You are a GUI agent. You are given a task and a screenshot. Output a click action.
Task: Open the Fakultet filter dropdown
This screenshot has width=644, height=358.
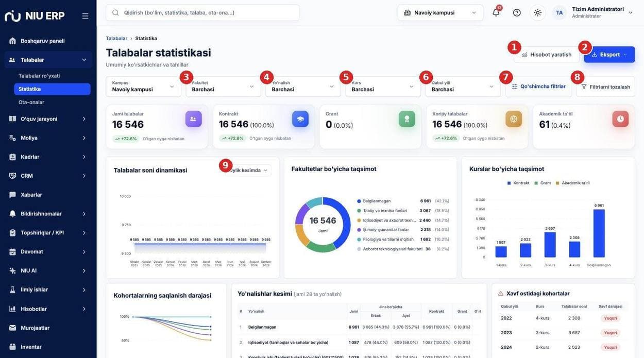pos(223,87)
